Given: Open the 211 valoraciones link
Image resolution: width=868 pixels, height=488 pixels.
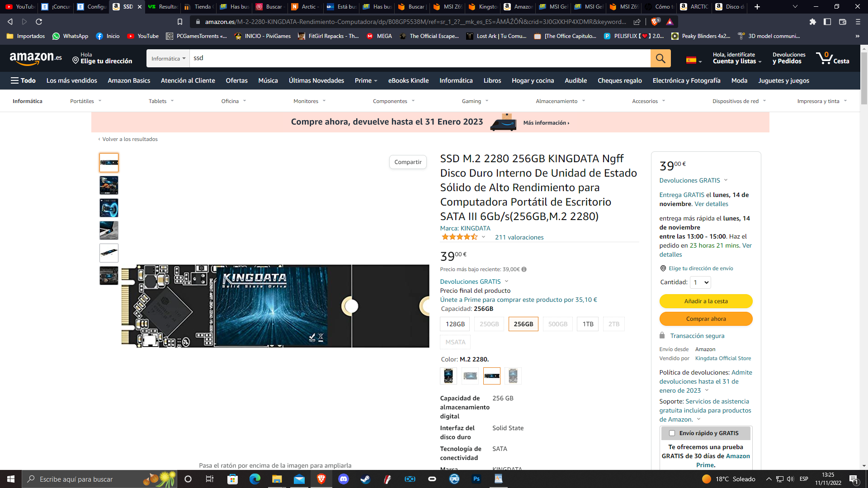Looking at the screenshot, I should (x=519, y=237).
